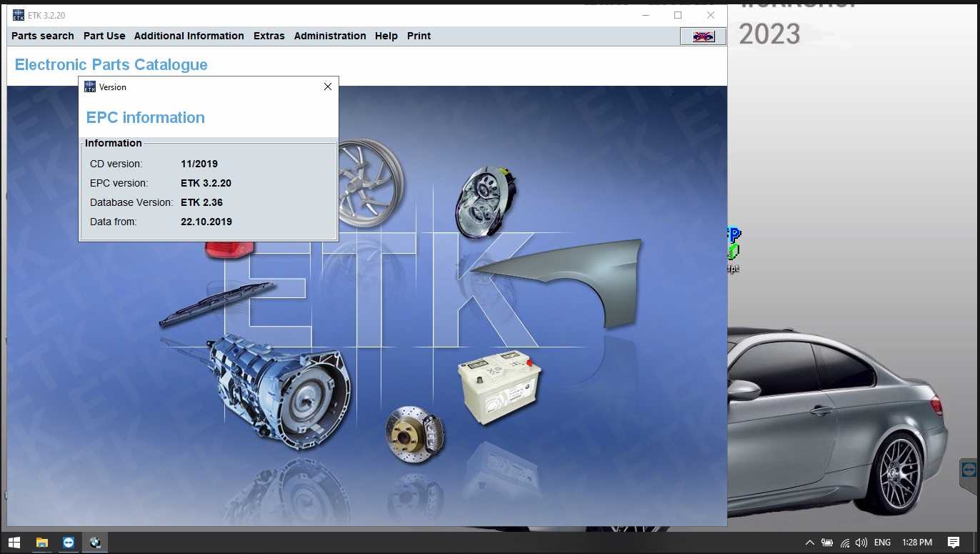The image size is (980, 554).
Task: Open the Additional Information menu
Action: coord(189,36)
